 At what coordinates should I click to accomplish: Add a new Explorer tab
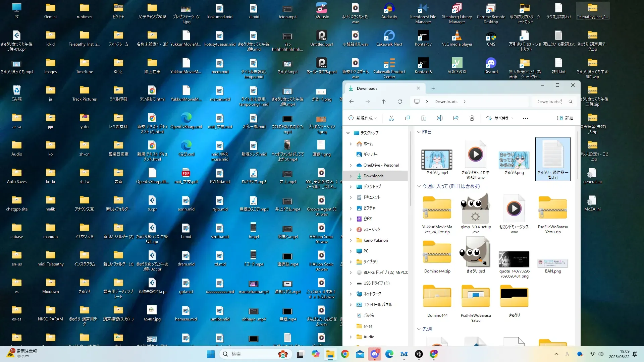coord(433,88)
